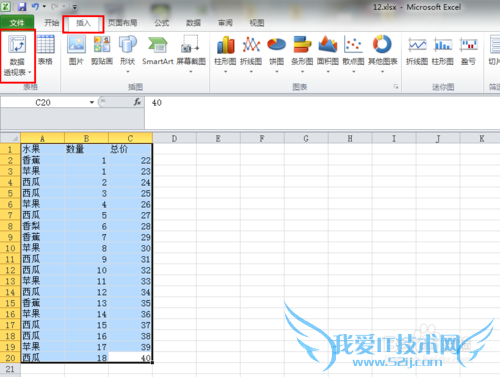The image size is (500, 377).
Task: Switch to the Formulas (公式) tab
Action: (x=162, y=23)
